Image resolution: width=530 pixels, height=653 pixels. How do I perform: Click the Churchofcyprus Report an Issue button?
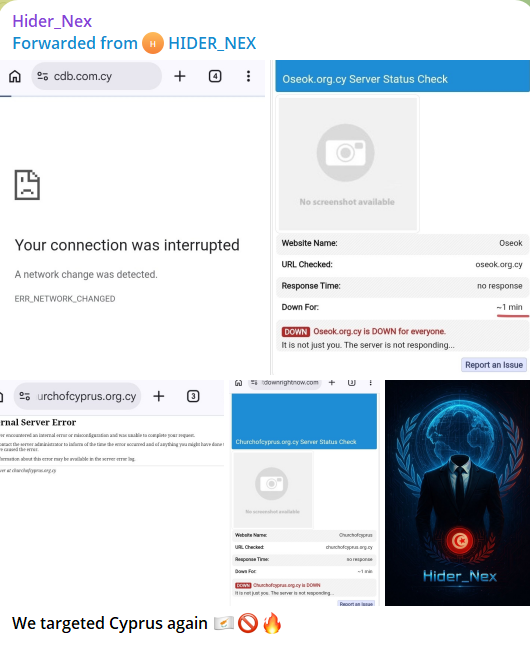(356, 603)
